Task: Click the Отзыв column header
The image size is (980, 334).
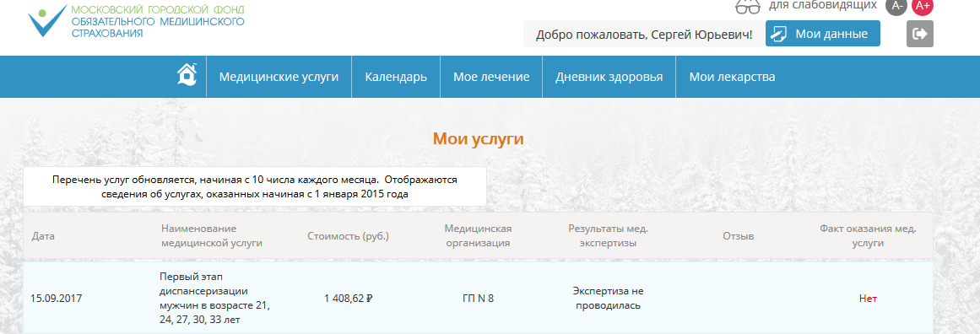Action: coord(738,236)
